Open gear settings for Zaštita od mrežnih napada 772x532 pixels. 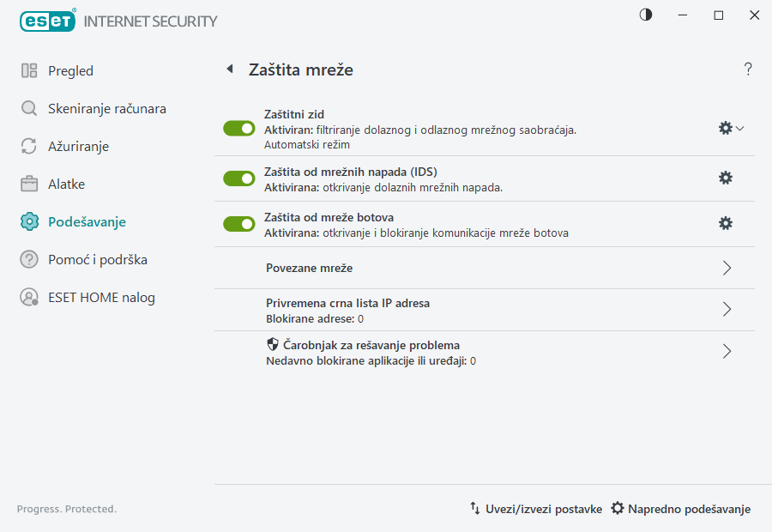tap(726, 178)
